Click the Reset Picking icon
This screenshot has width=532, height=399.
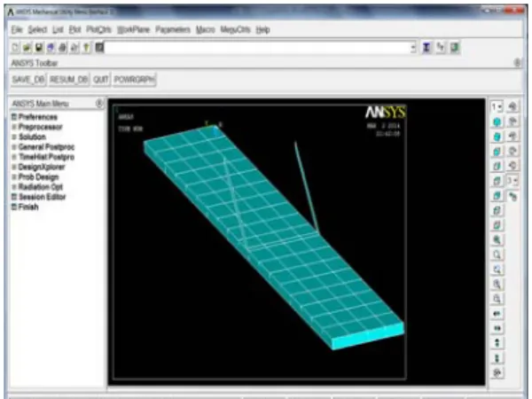(x=441, y=48)
